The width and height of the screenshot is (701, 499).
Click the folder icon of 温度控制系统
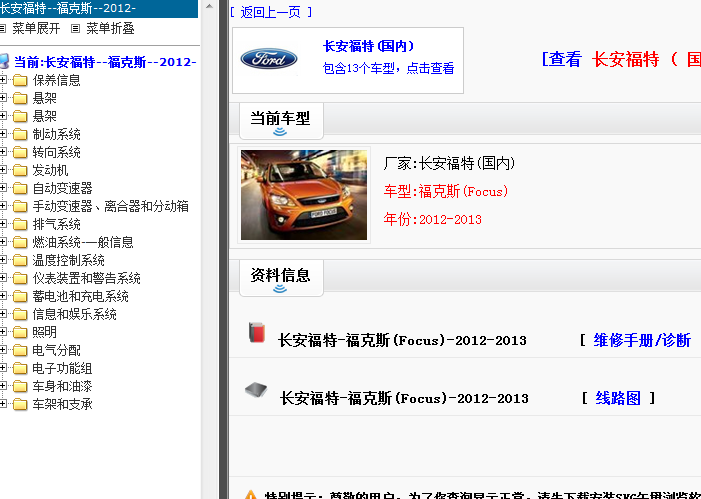click(20, 260)
